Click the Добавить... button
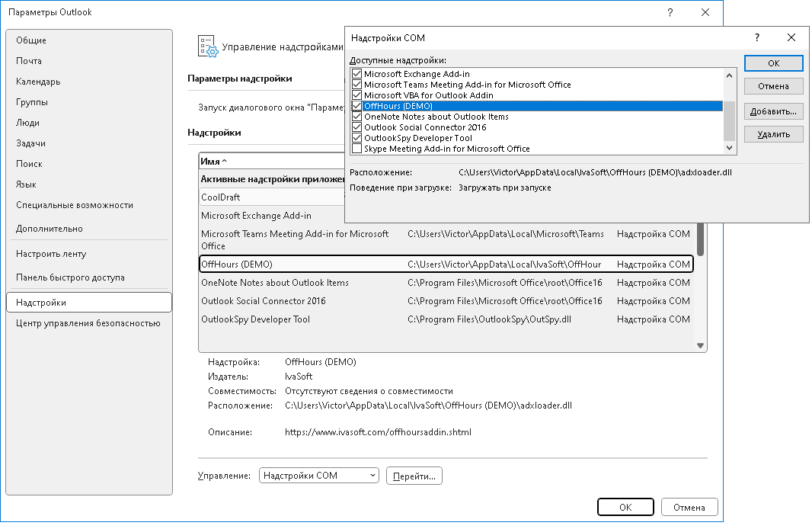The width and height of the screenshot is (812, 529). 774,111
